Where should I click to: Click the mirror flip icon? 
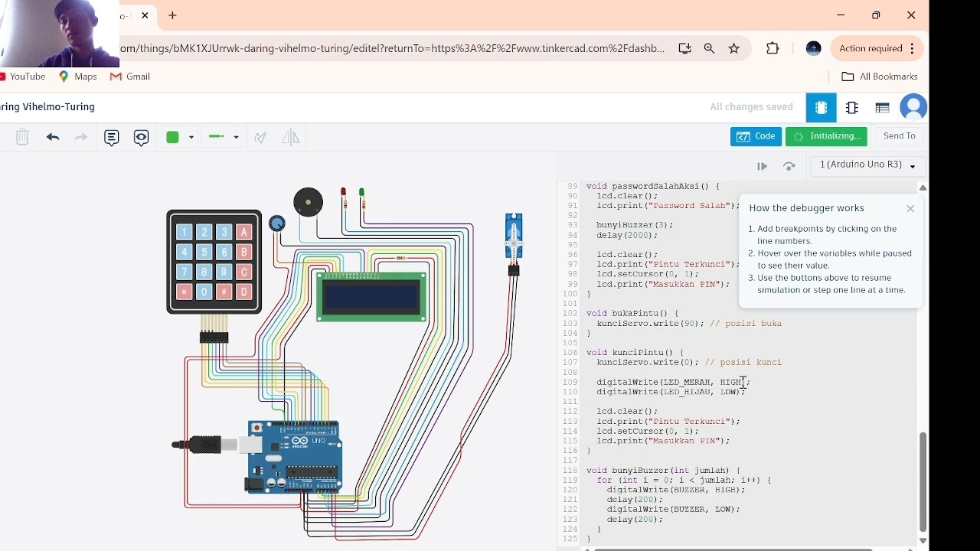point(291,138)
